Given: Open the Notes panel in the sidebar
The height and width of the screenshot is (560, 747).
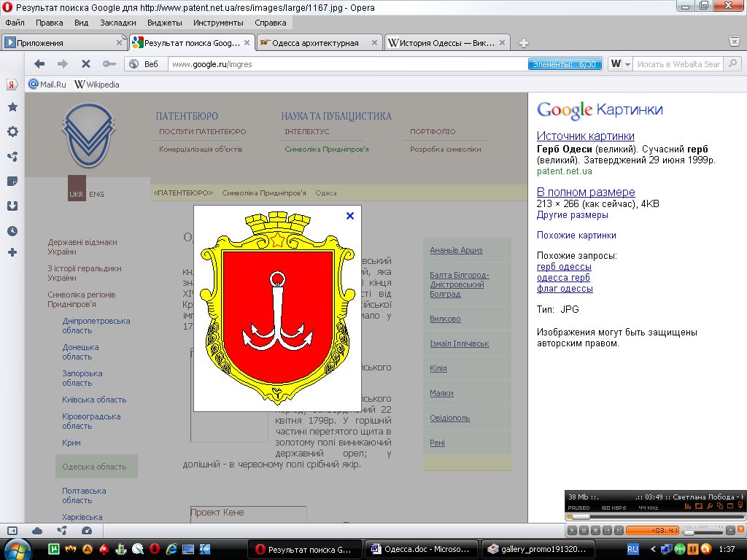Looking at the screenshot, I should (x=12, y=182).
